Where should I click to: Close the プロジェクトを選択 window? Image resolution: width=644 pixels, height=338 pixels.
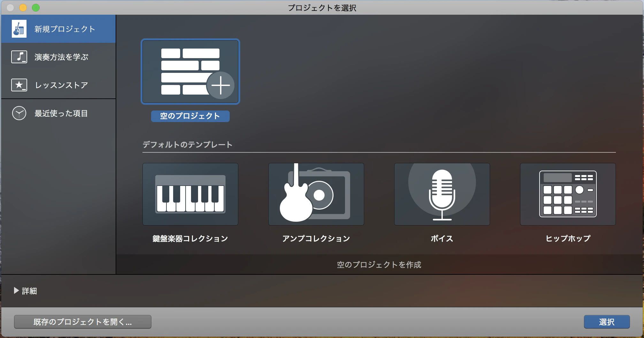tap(10, 8)
